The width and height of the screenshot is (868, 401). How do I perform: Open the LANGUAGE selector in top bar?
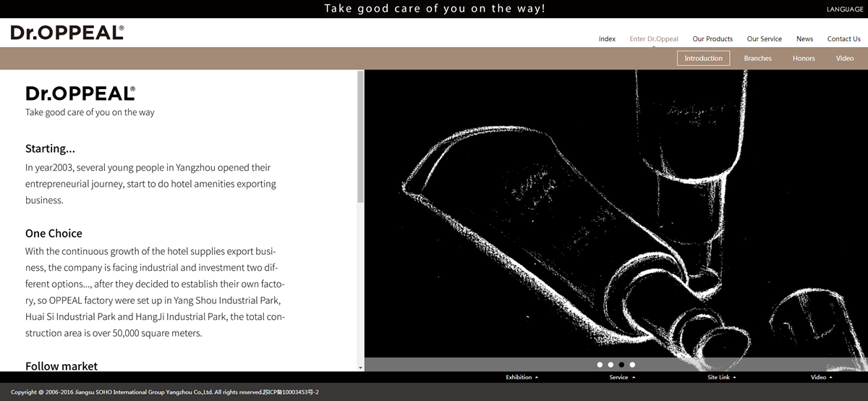(x=844, y=9)
